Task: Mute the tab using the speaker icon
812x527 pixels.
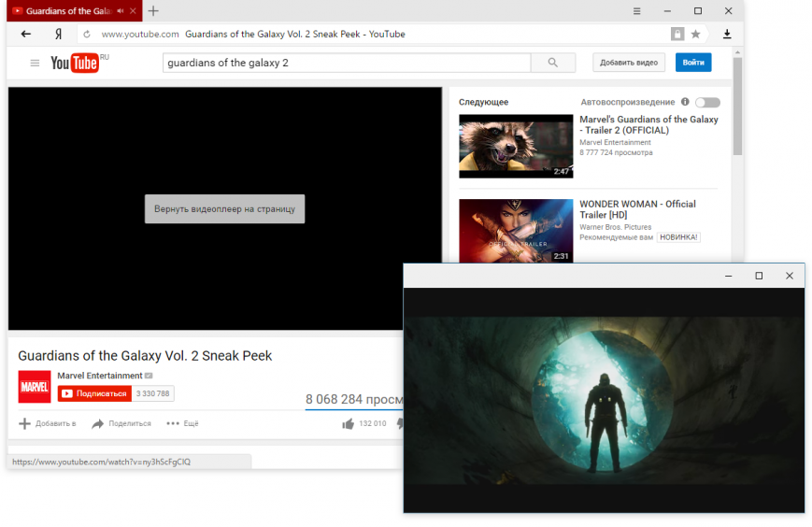Action: [121, 11]
